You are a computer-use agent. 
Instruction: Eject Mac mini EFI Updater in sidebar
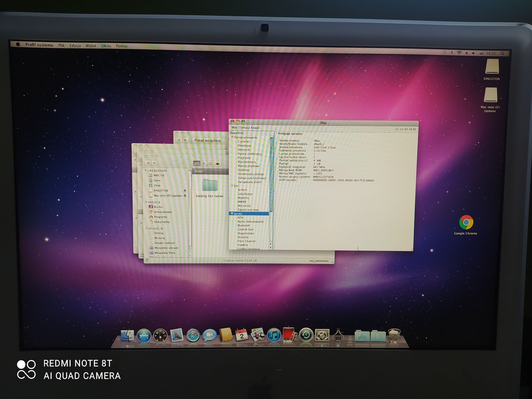coord(185,196)
